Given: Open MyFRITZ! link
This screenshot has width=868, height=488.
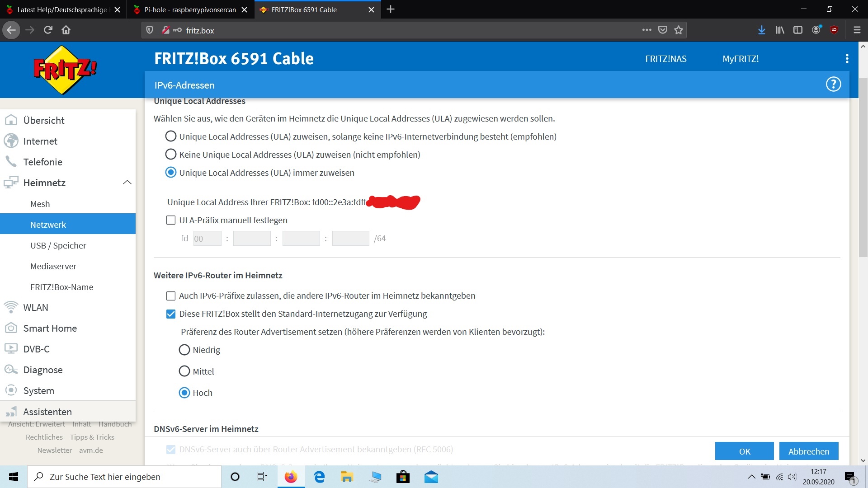Looking at the screenshot, I should [x=741, y=59].
